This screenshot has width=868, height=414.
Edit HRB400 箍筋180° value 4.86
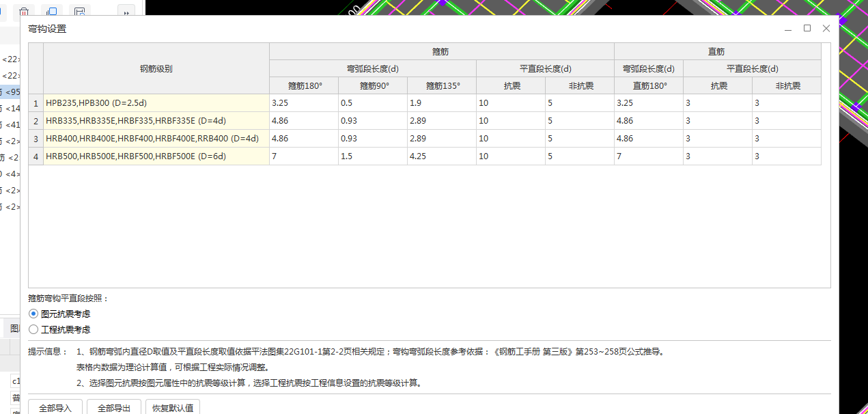point(304,139)
